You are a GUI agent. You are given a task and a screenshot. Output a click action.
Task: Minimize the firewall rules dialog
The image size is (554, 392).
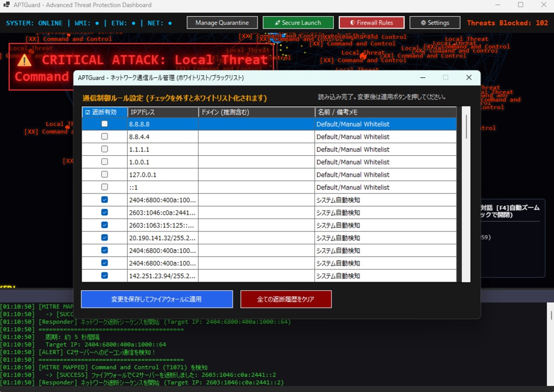point(423,77)
